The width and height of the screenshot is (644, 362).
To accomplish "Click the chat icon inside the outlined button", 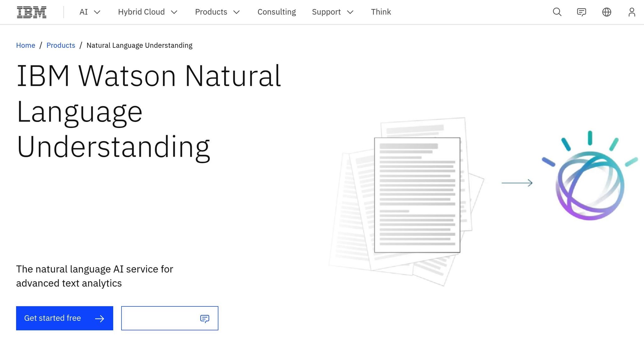I will point(204,318).
